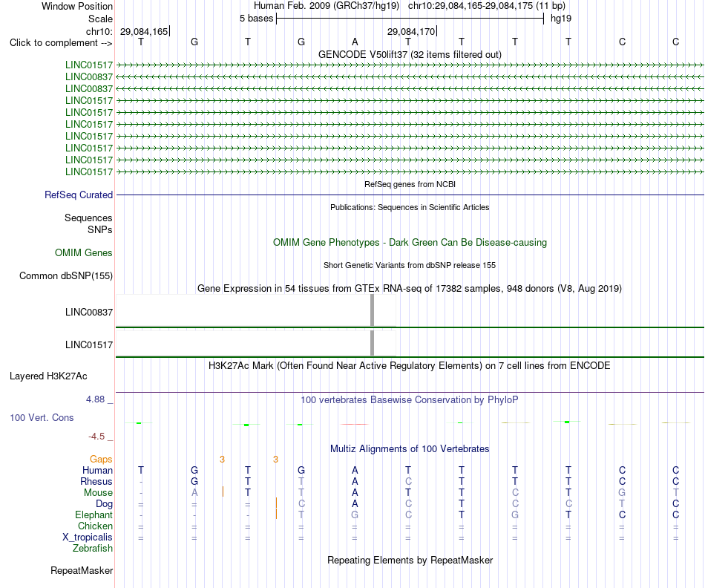Click the gray expression bar in GTEx LINC01517 row

click(x=372, y=343)
